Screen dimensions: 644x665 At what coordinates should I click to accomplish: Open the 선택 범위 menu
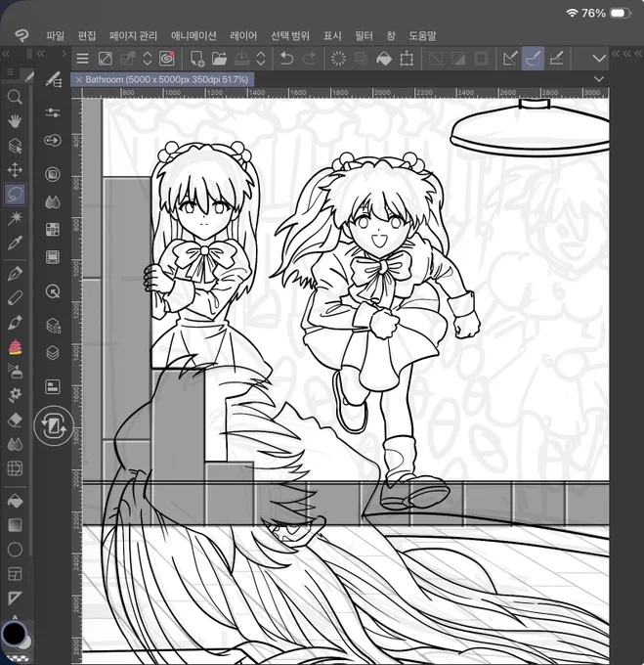point(290,36)
